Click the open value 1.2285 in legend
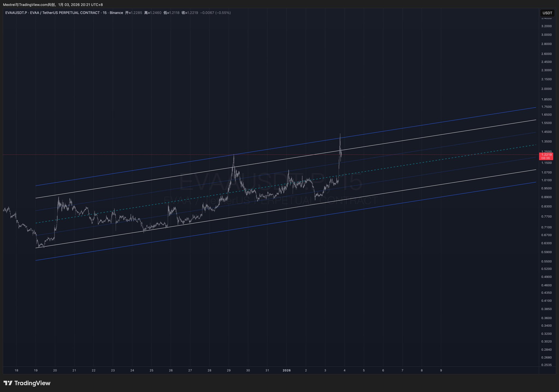 click(x=136, y=13)
